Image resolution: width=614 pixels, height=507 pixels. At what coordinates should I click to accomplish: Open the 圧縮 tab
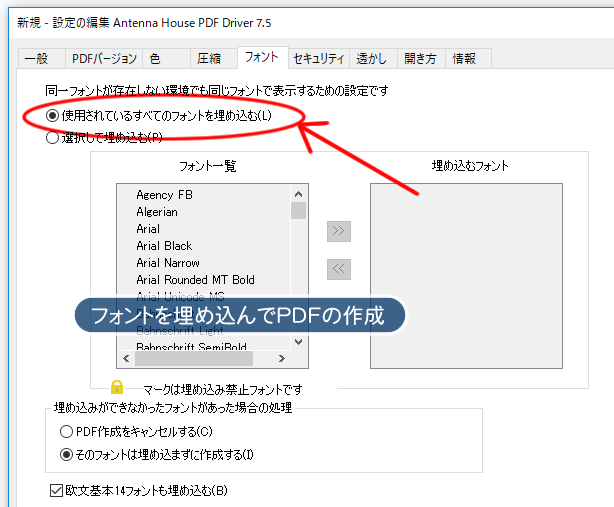point(214,59)
